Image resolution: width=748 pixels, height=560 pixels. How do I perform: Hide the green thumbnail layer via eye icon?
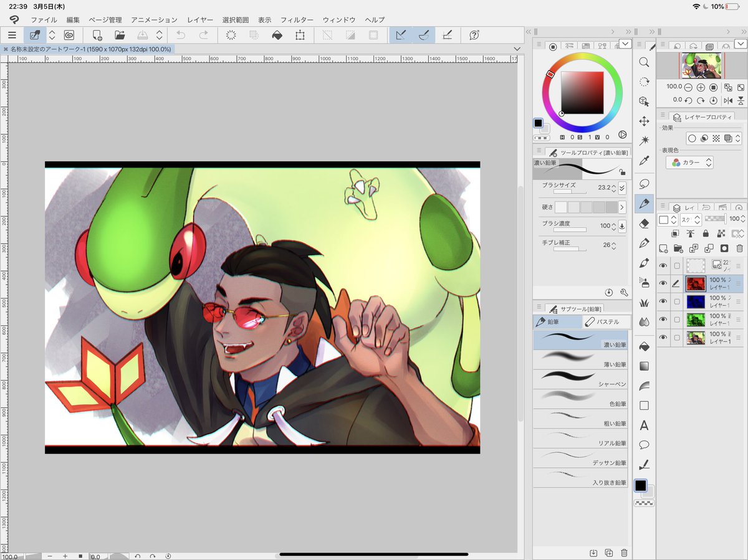point(663,320)
